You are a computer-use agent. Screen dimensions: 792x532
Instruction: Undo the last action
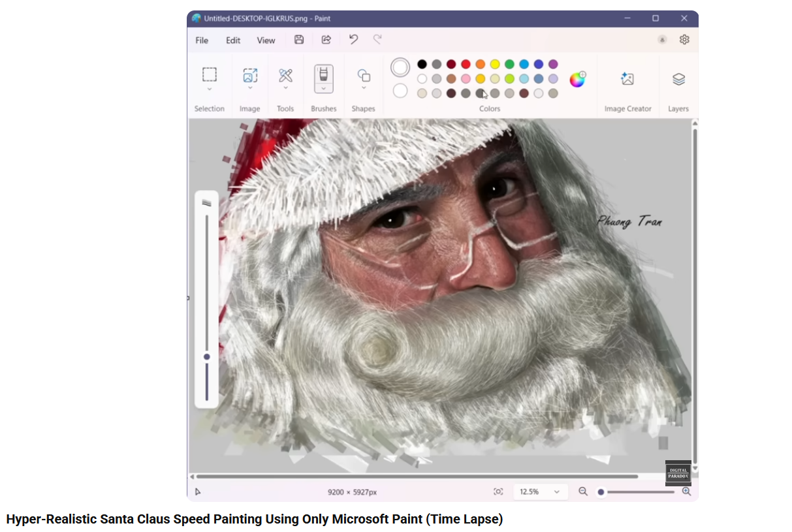(353, 40)
